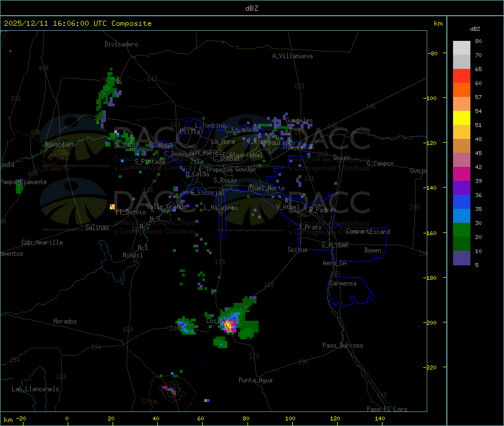The image size is (504, 426).
Task: Click the Gudales location label
Action: pos(299,120)
